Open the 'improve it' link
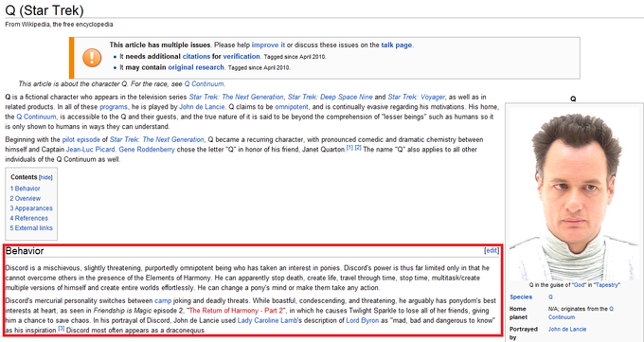Viewport: 644px width, 342px height. (268, 45)
